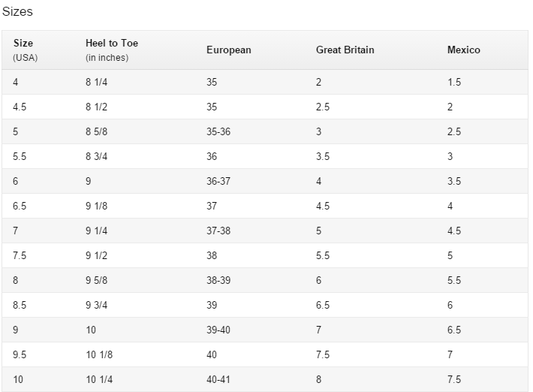Click the Mexico 6.5 cell
Image resolution: width=533 pixels, height=392 pixels.
pyautogui.click(x=454, y=330)
